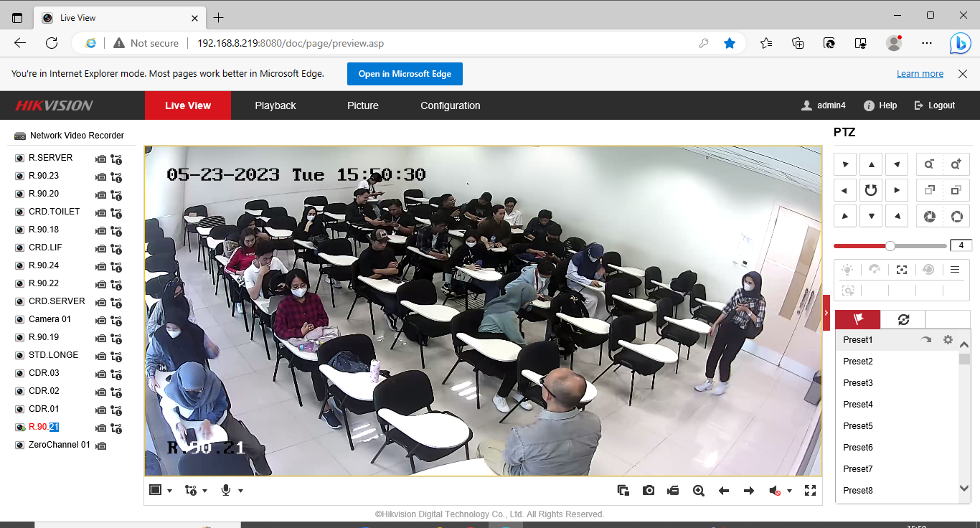
Task: Start all live views with the stacked windows icon
Action: point(623,491)
